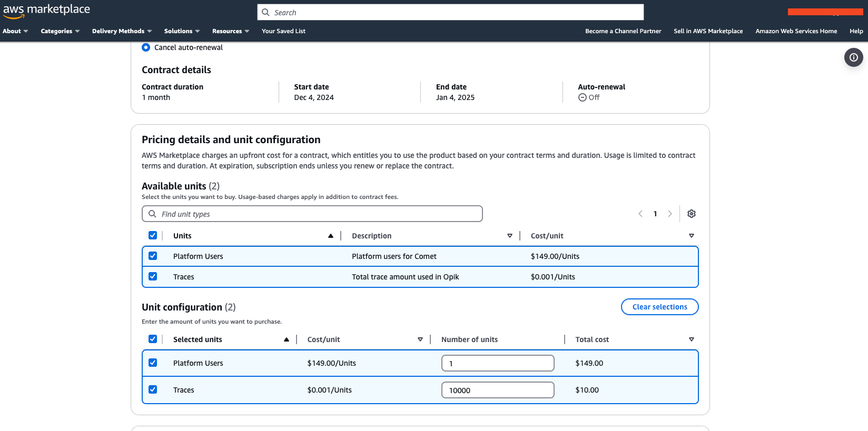This screenshot has width=868, height=431.
Task: Uncheck Platform Users in Available units
Action: tap(153, 256)
